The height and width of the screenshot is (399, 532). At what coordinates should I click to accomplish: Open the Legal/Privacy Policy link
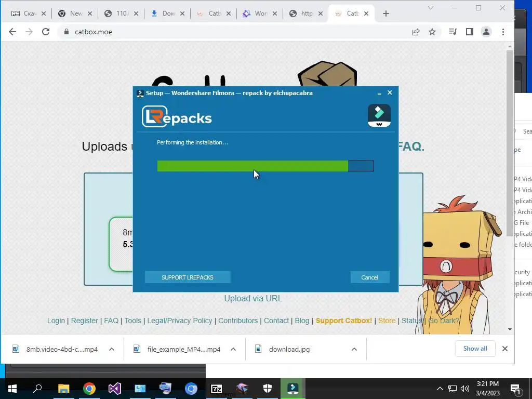pyautogui.click(x=180, y=321)
